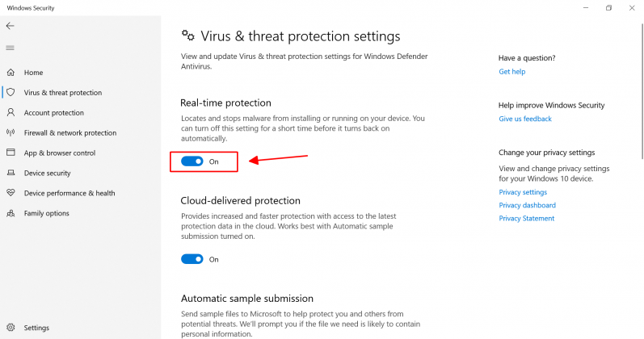Open the Privacy dashboard link
Viewport: 644px width, 339px height.
click(527, 205)
